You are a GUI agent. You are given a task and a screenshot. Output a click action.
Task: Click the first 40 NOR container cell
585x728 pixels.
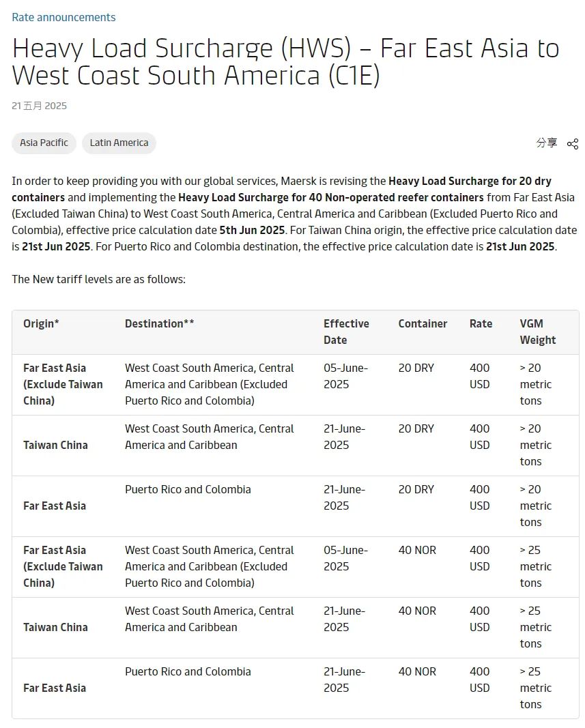(417, 550)
